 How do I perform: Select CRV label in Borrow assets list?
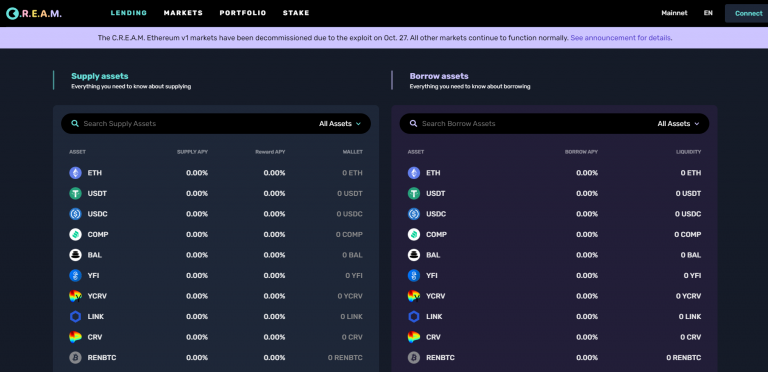click(433, 337)
